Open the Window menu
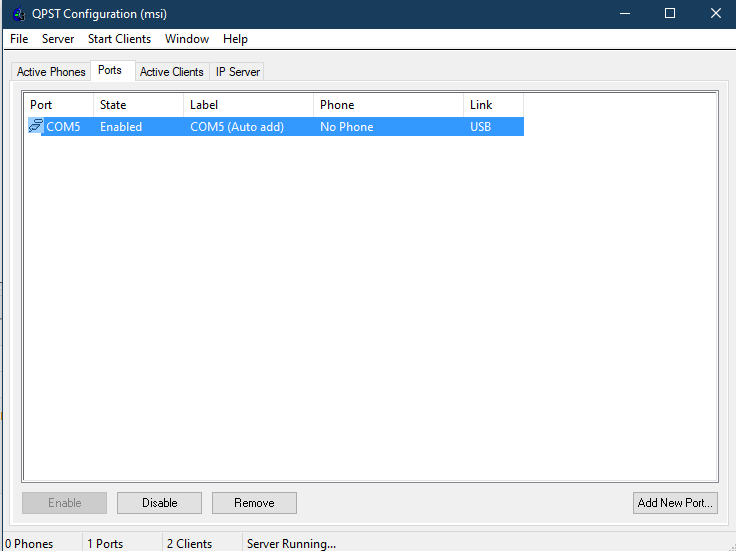The height and width of the screenshot is (551, 736). click(187, 39)
